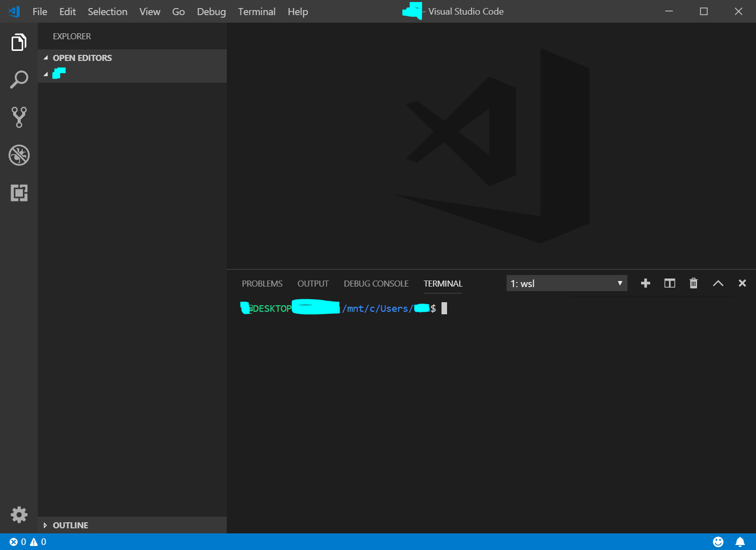The height and width of the screenshot is (550, 756).
Task: Close the Visual Studio Code window
Action: click(x=739, y=11)
